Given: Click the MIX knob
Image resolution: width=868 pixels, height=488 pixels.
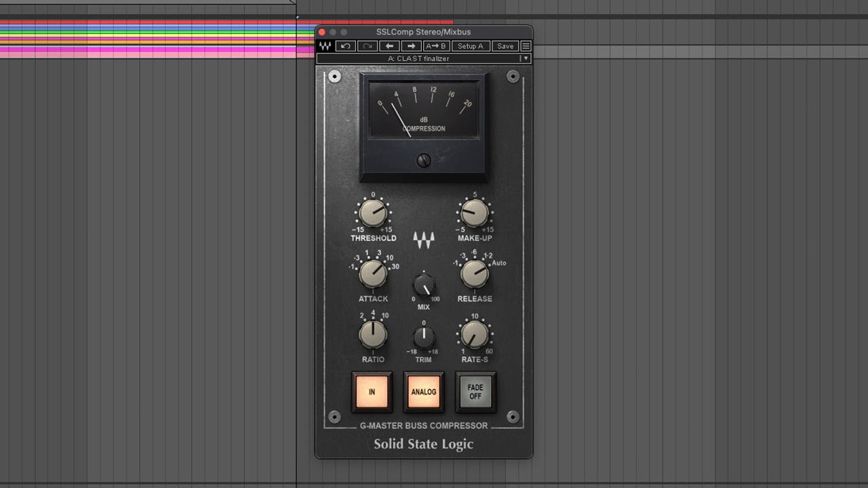Looking at the screenshot, I should (x=424, y=285).
